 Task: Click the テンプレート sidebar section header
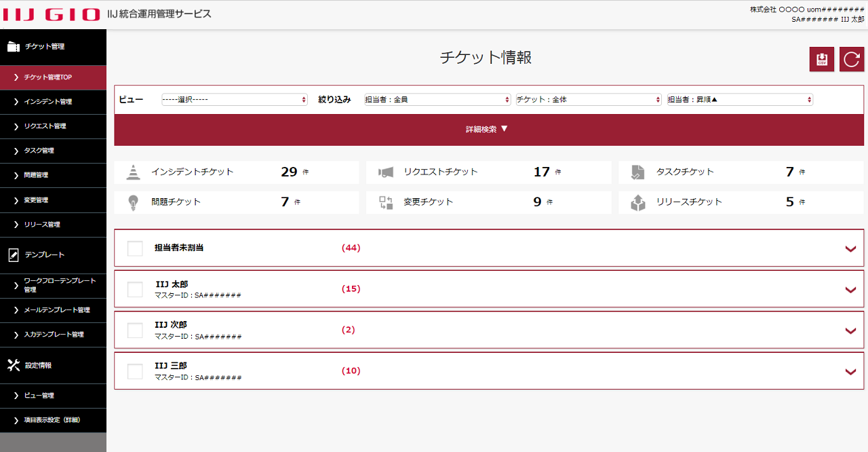point(53,255)
